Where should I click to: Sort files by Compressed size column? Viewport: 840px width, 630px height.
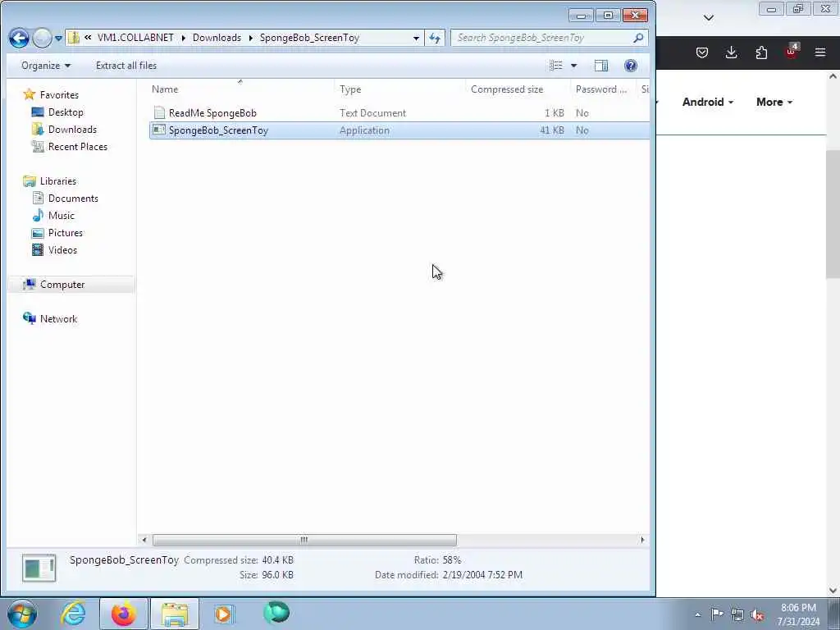tap(518, 89)
